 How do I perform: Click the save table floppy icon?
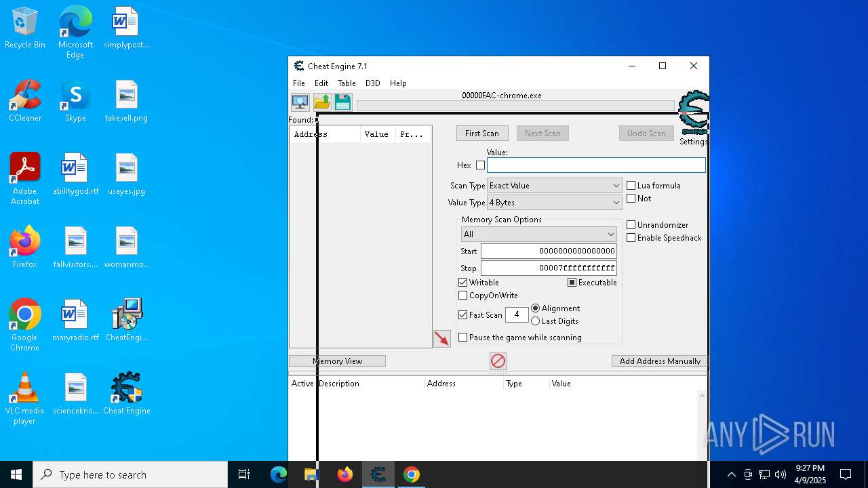(x=342, y=102)
